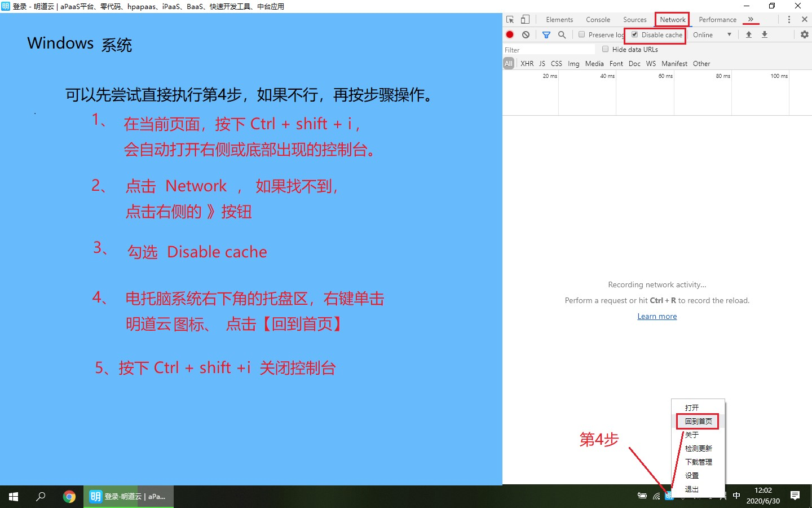Open the DevTools three-dot customize menu
The width and height of the screenshot is (812, 508).
point(789,19)
